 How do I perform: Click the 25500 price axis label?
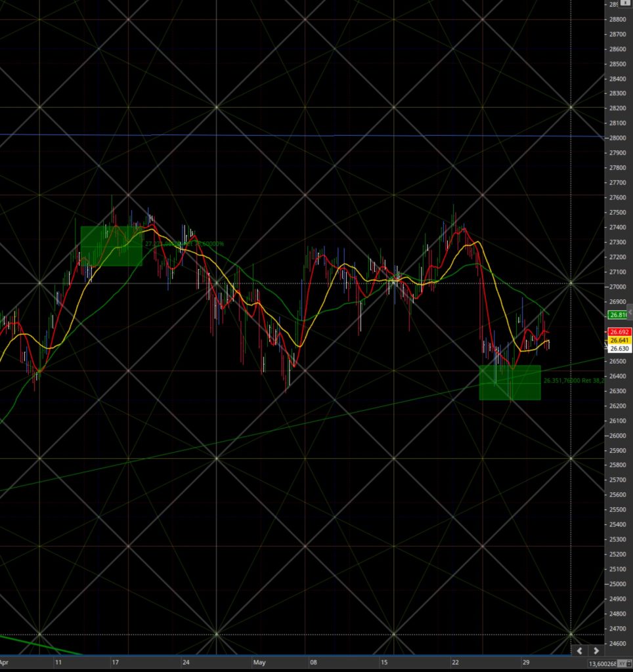617,509
